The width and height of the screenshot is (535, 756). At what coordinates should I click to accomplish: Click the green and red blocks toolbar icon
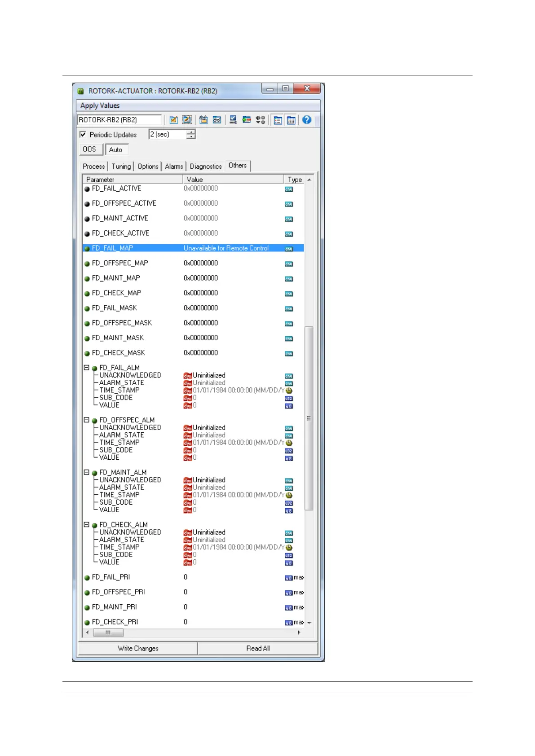point(247,120)
